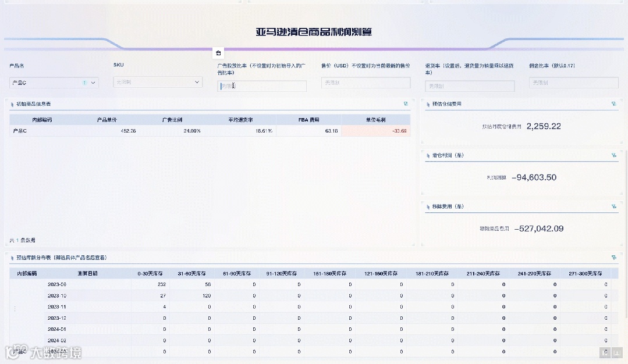The width and height of the screenshot is (628, 364).
Task: Click the 广告投放比率 input field
Action: coord(262,85)
